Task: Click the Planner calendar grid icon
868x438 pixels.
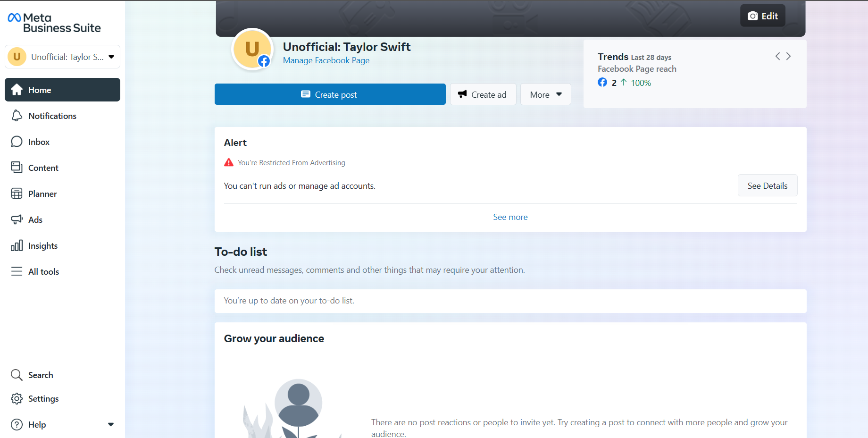Action: click(x=17, y=194)
